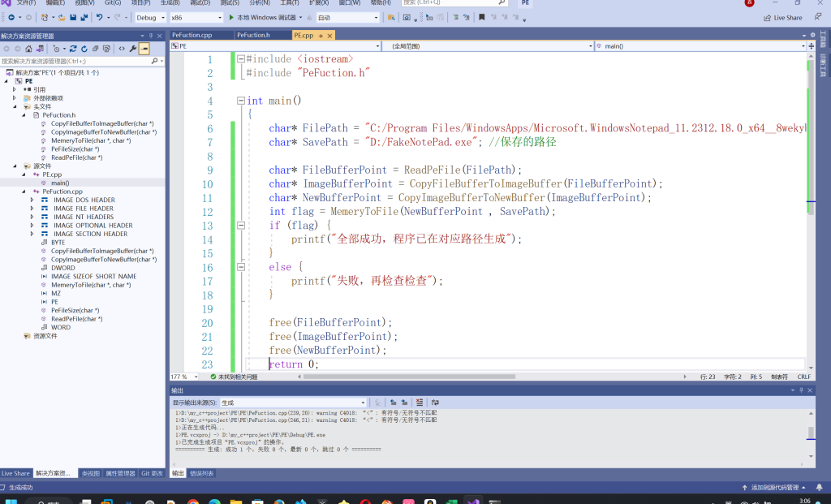This screenshot has height=504, width=831.
Task: Click the Save All toolbar icon
Action: (84, 17)
